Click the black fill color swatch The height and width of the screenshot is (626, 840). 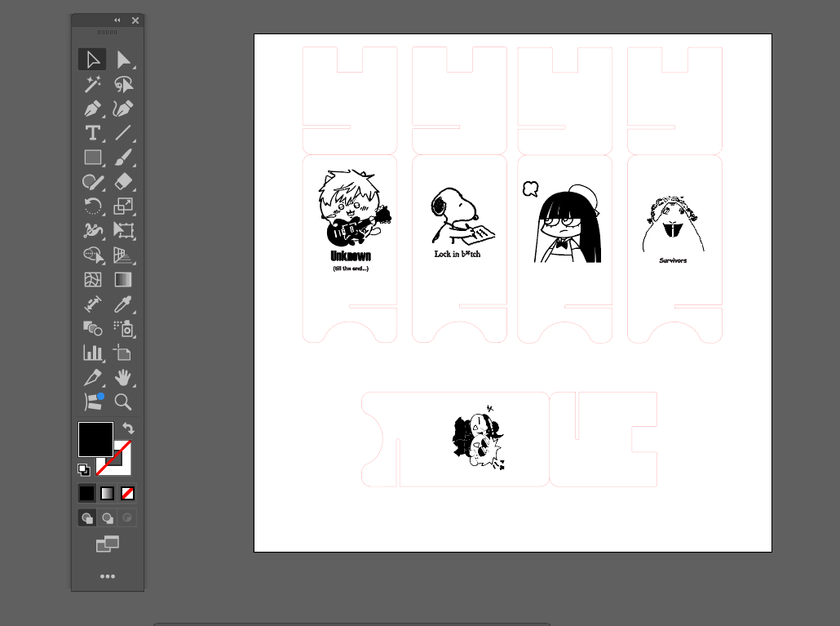[95, 438]
